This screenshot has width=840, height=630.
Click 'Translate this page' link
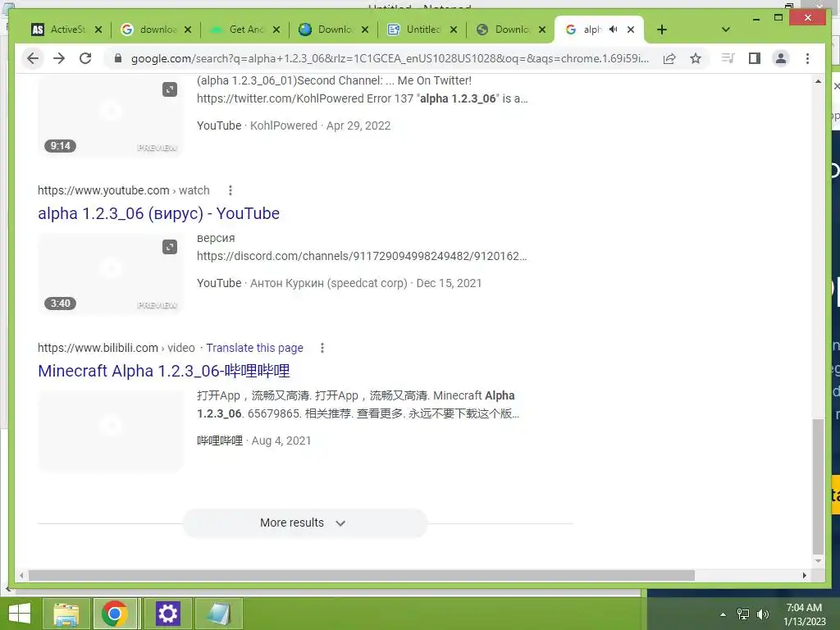(254, 348)
